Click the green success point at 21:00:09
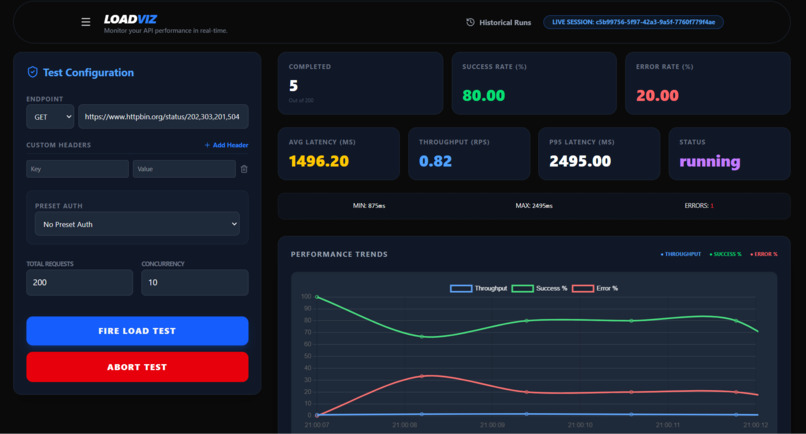 (527, 320)
